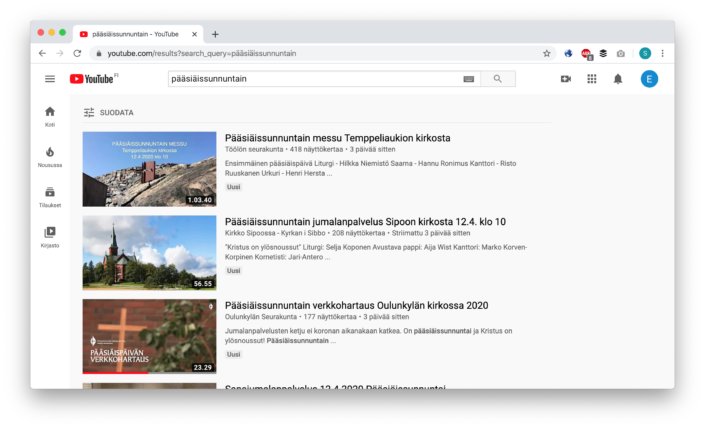Click the globe extension icon in toolbar

(568, 53)
